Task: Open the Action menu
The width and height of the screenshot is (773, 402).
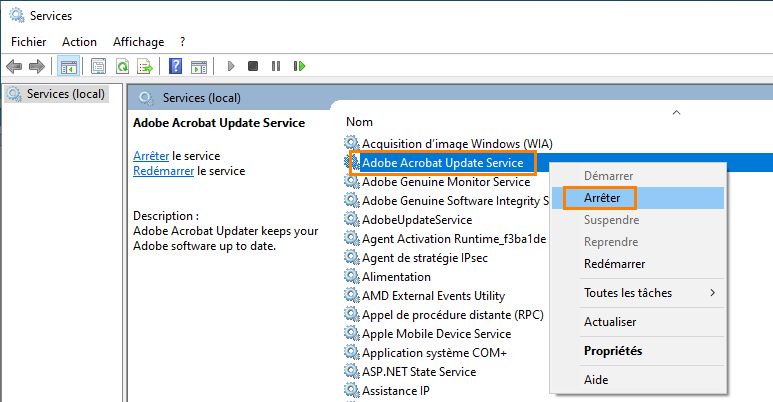Action: [79, 42]
